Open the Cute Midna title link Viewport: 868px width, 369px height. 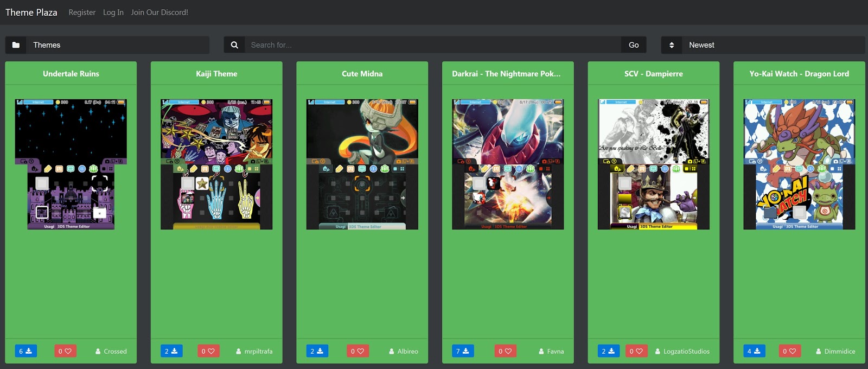click(362, 74)
